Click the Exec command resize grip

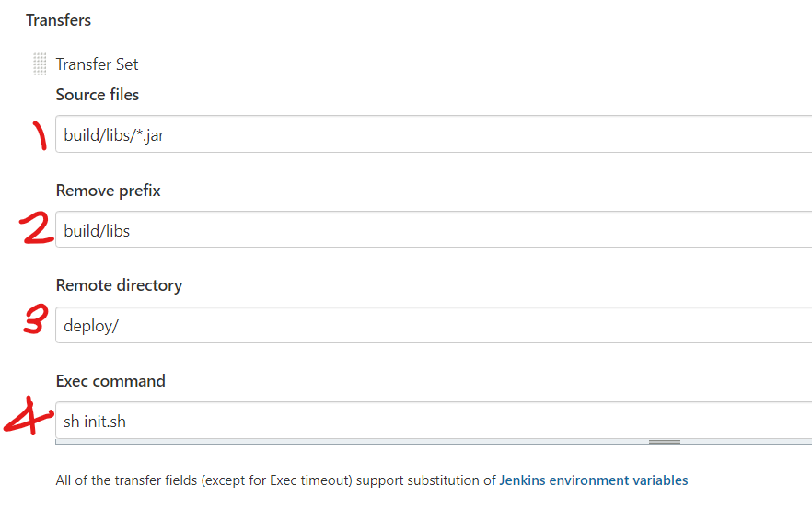(x=664, y=442)
